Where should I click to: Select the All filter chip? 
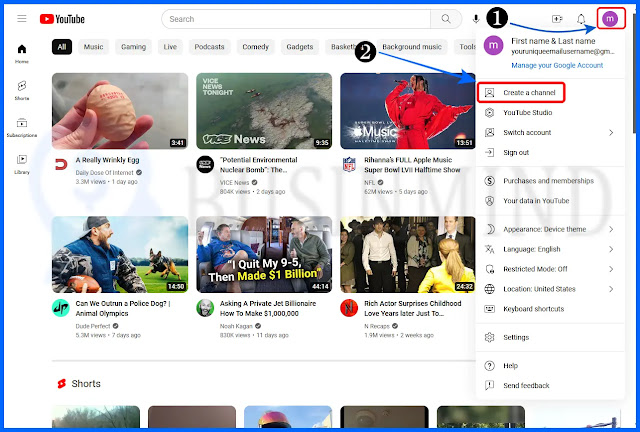tap(62, 47)
